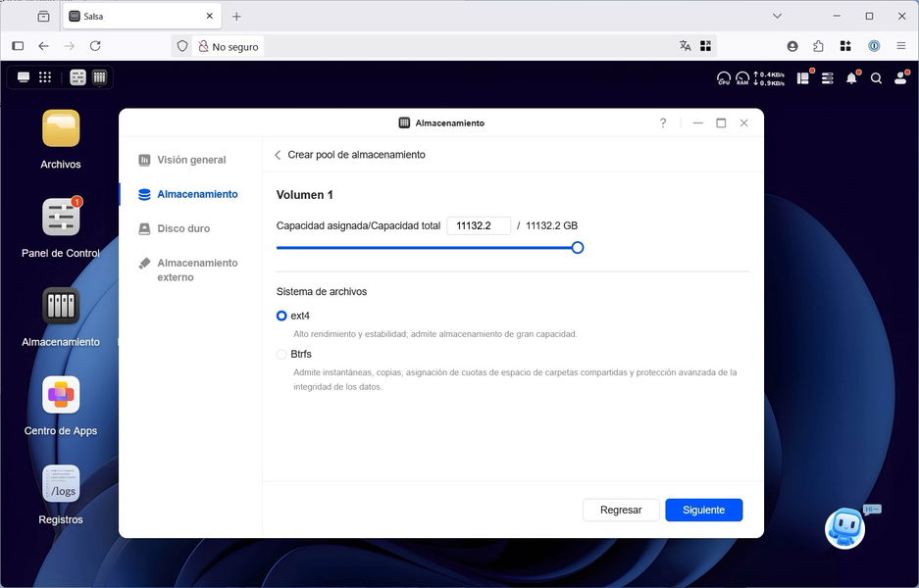Go back from Crear pool de almacenamiento
Screen dimensions: 919x588
[278, 155]
